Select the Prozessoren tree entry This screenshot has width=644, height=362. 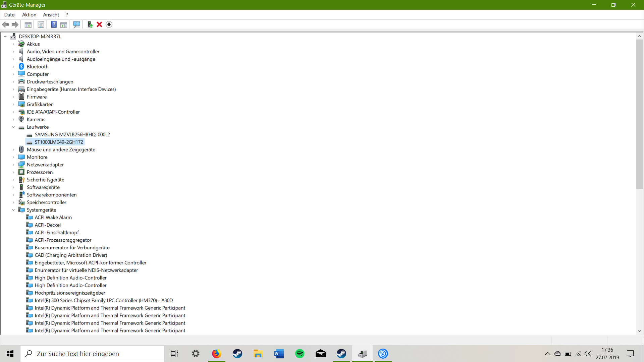point(40,172)
